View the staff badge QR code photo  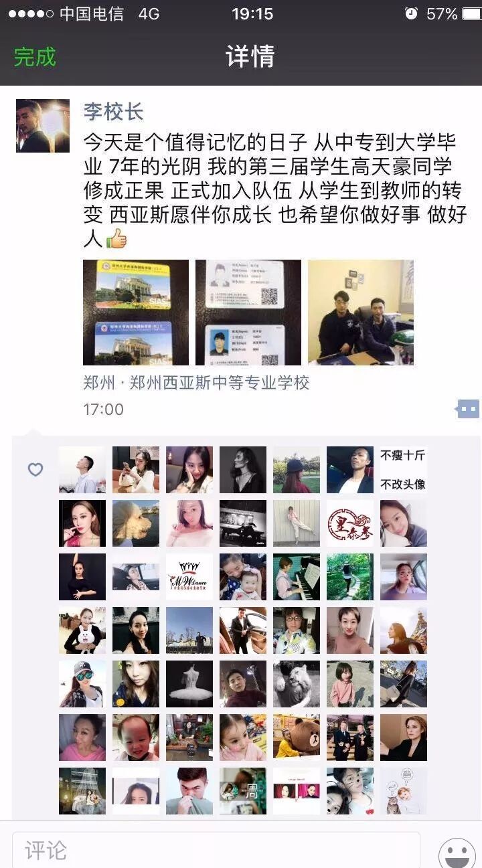(248, 313)
